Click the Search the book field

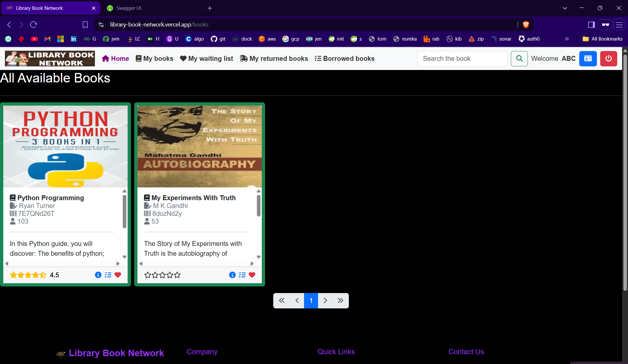[x=462, y=59]
